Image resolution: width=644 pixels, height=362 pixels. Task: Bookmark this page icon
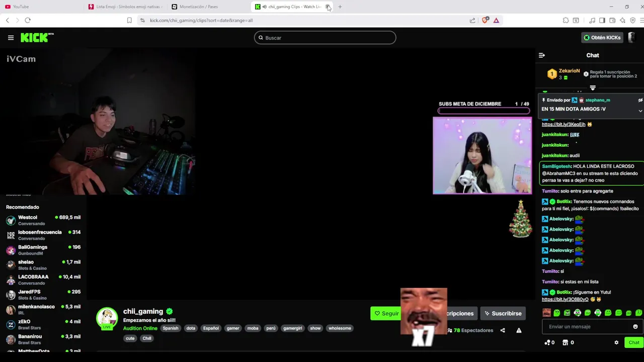click(x=129, y=21)
